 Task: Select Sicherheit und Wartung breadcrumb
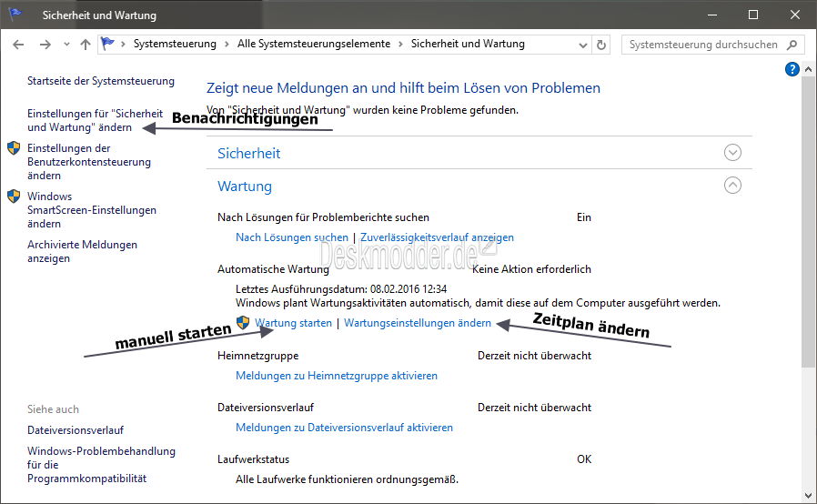[x=468, y=44]
